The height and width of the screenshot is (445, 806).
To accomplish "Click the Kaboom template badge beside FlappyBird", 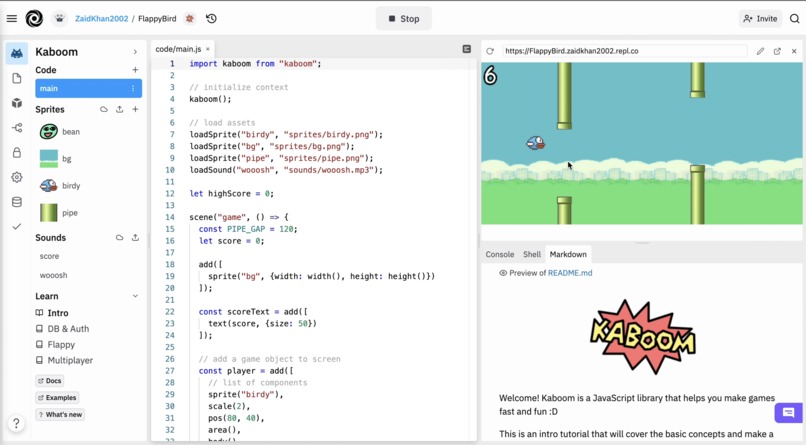I will coord(190,18).
